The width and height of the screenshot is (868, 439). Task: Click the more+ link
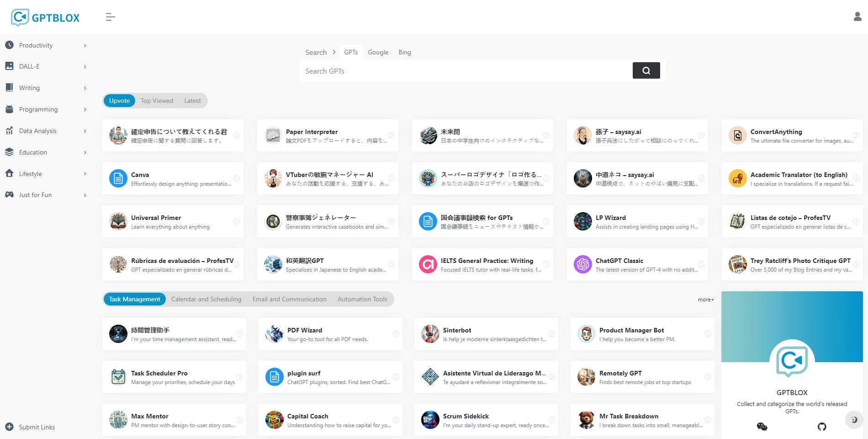[x=706, y=300]
